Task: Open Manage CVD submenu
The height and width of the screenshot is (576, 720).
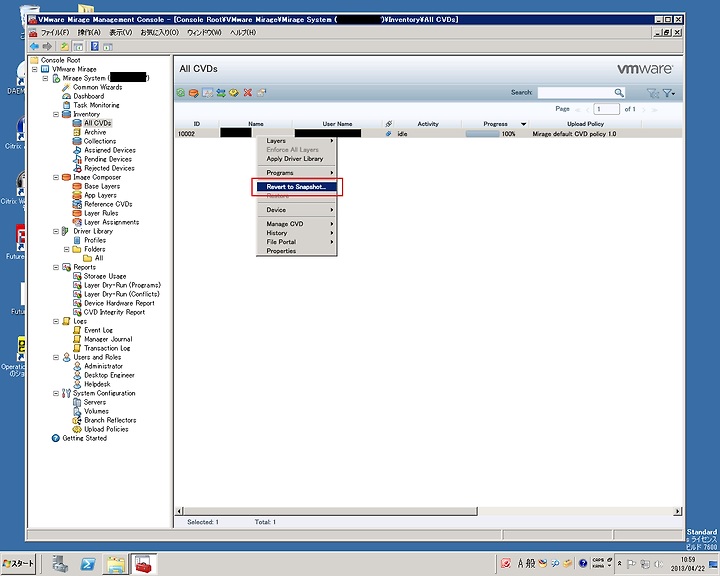Action: 296,224
